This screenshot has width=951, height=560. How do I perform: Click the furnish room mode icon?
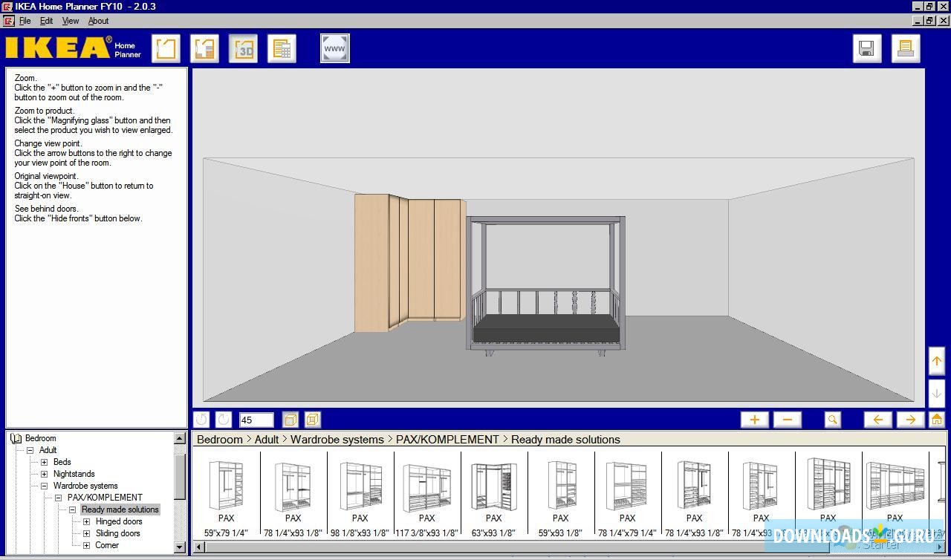click(x=204, y=48)
